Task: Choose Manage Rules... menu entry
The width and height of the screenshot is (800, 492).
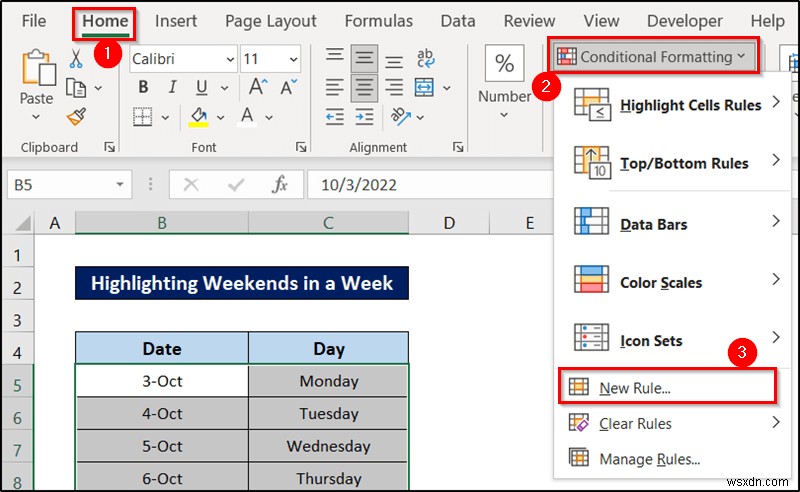Action: [674, 459]
